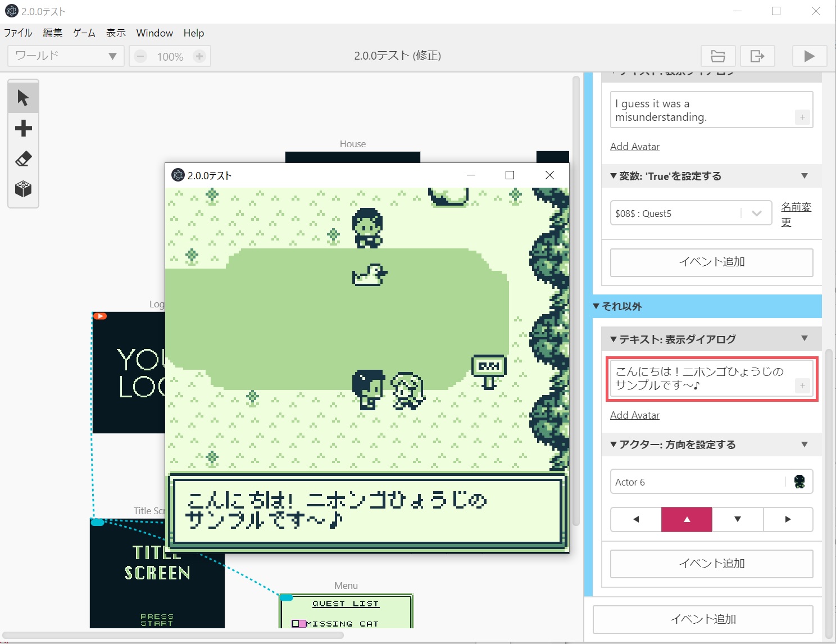The width and height of the screenshot is (836, 644).
Task: Select the arrow selection tool
Action: (23, 97)
